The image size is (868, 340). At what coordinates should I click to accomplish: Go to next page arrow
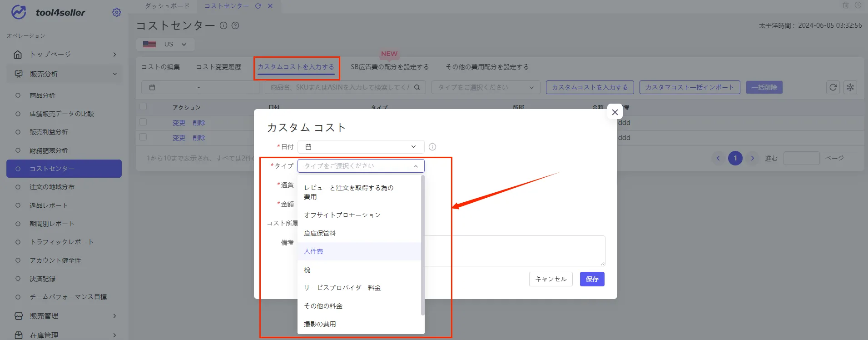pos(753,158)
